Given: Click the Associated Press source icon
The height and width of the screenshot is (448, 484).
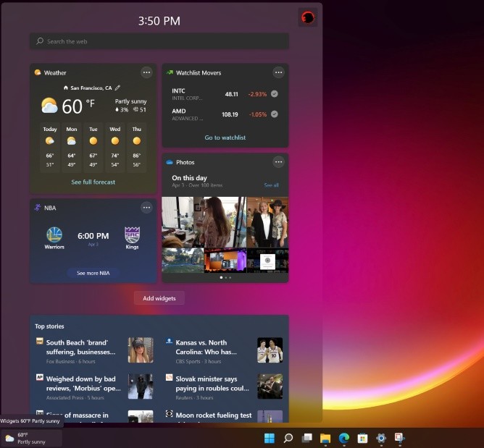Looking at the screenshot, I should click(40, 377).
